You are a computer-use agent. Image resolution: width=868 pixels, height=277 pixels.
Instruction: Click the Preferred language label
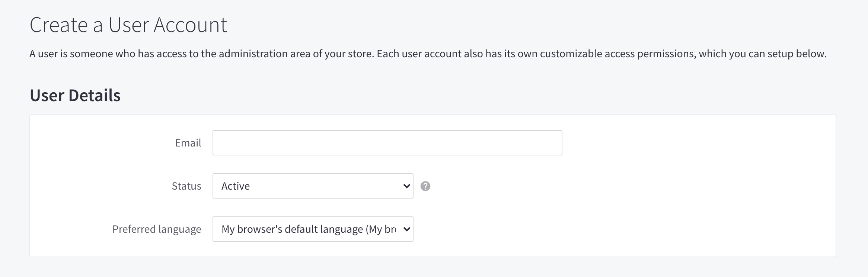(x=157, y=229)
